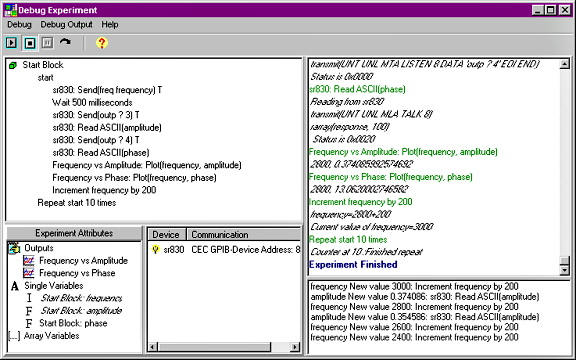576x360 pixels.
Task: Select Array Variables category
Action: [x=51, y=335]
